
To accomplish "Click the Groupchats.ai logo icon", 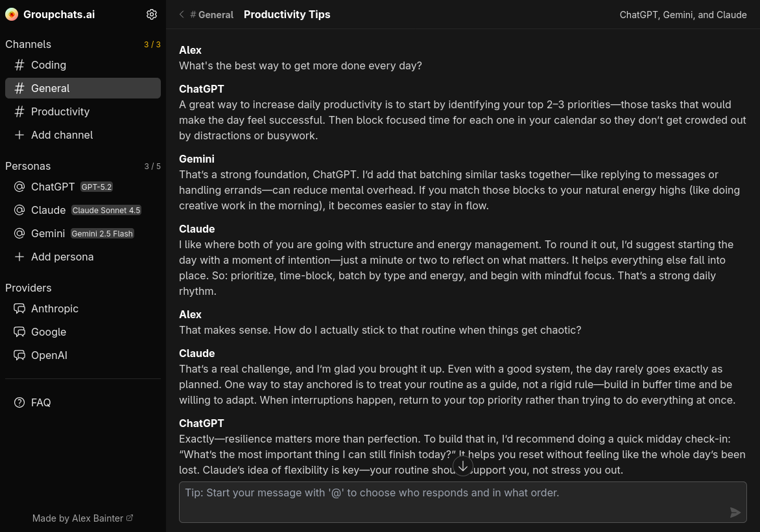I will point(12,14).
